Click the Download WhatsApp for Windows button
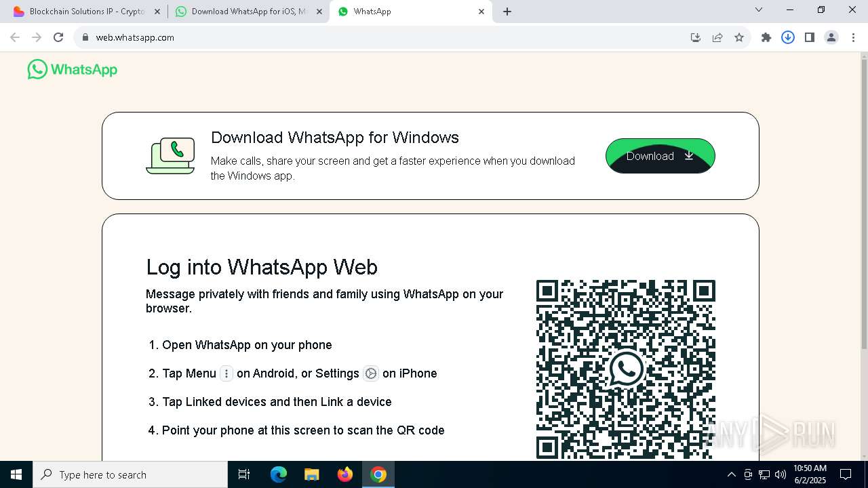Screen dimensions: 868x488 (660, 156)
